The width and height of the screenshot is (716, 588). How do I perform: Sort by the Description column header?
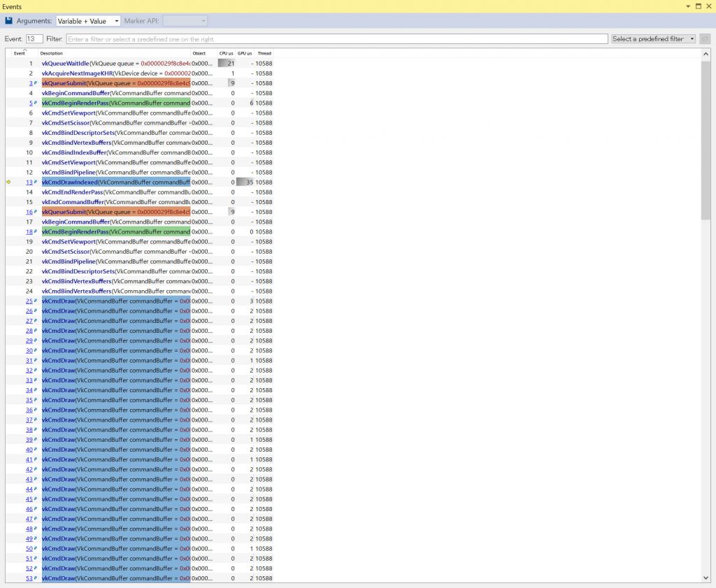pyautogui.click(x=51, y=53)
